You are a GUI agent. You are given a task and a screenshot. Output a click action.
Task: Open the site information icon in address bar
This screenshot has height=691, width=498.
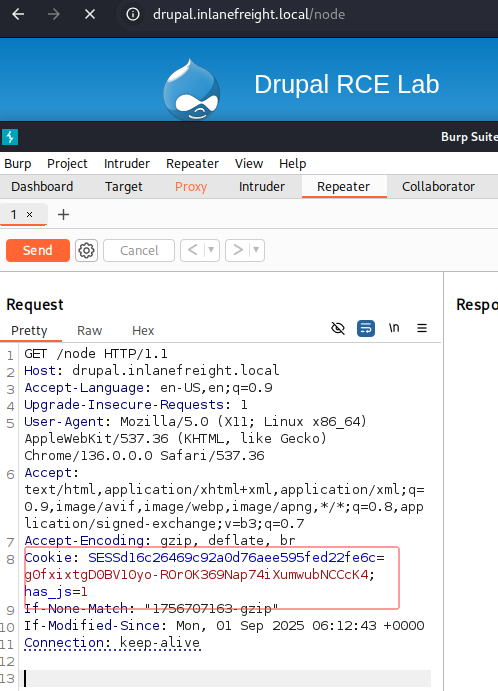click(x=133, y=14)
